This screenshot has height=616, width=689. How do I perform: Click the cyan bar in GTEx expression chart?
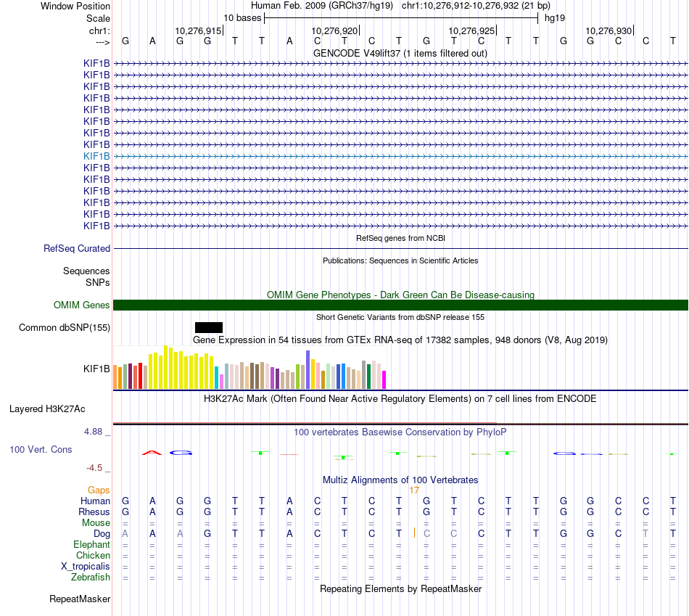[x=217, y=378]
